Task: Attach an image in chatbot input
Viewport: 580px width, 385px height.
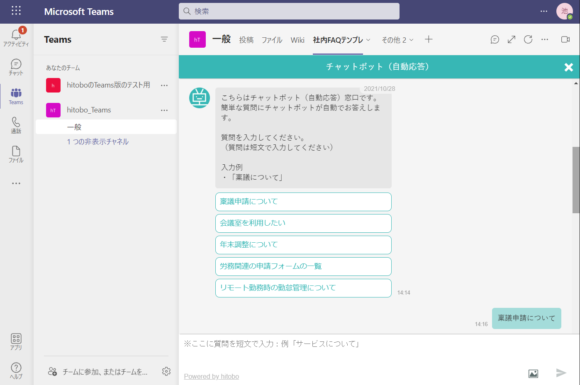Action: (x=533, y=374)
